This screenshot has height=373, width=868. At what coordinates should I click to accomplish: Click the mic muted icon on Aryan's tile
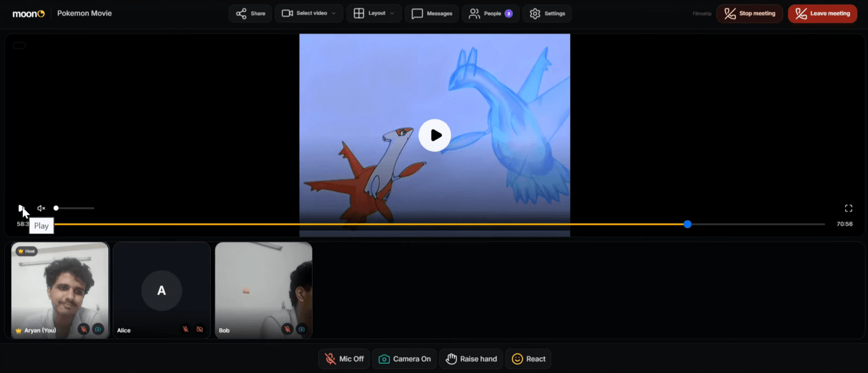coord(83,329)
